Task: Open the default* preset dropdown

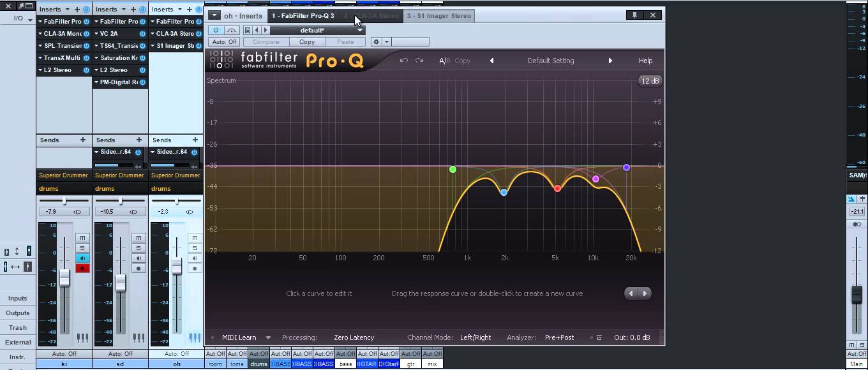Action: tap(317, 30)
